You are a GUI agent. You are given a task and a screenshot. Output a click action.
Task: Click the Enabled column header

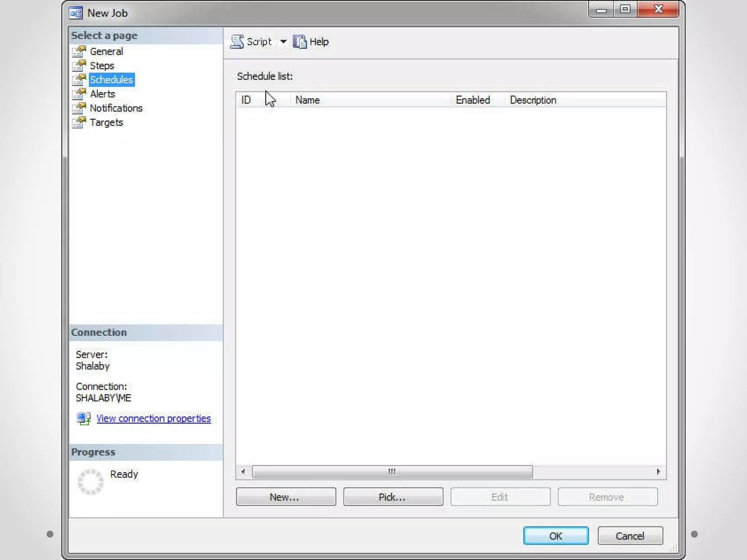pos(473,100)
